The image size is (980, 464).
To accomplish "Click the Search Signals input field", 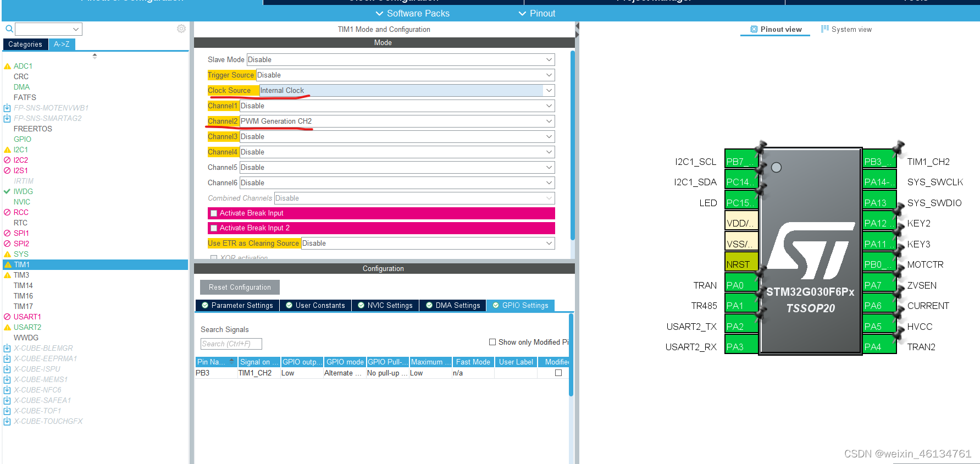I will 231,344.
